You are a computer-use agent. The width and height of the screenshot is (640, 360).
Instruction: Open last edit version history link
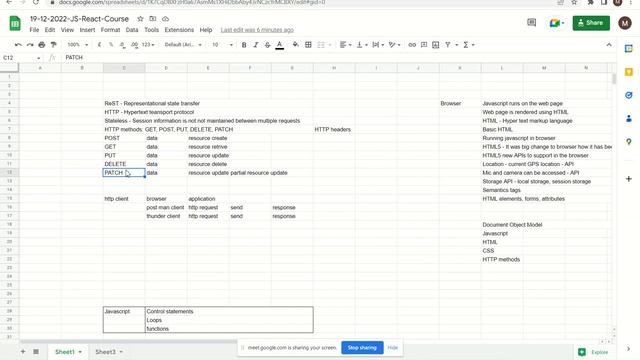(x=257, y=30)
